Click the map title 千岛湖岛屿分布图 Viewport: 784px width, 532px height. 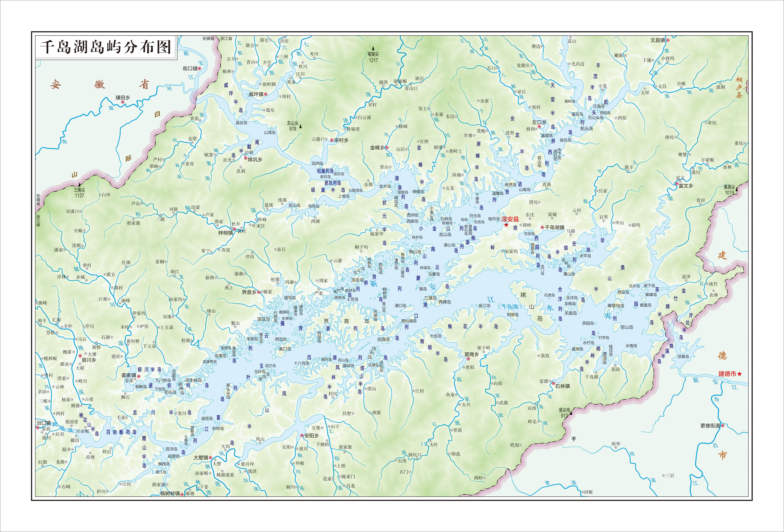[106, 47]
